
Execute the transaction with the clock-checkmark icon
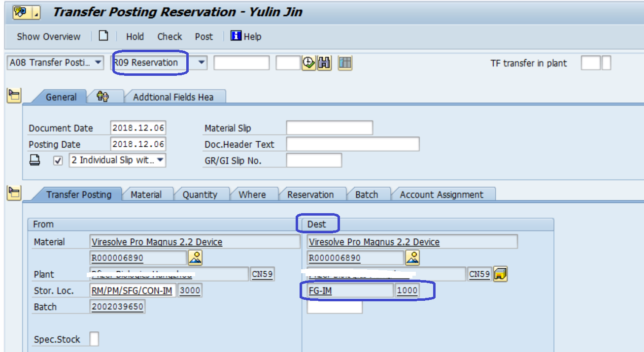[308, 63]
